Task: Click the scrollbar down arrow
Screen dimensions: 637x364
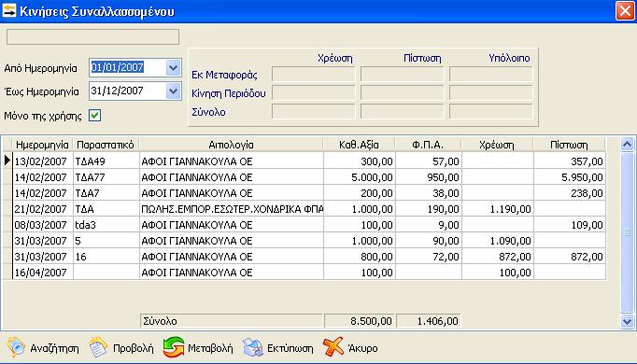Action: click(x=628, y=322)
